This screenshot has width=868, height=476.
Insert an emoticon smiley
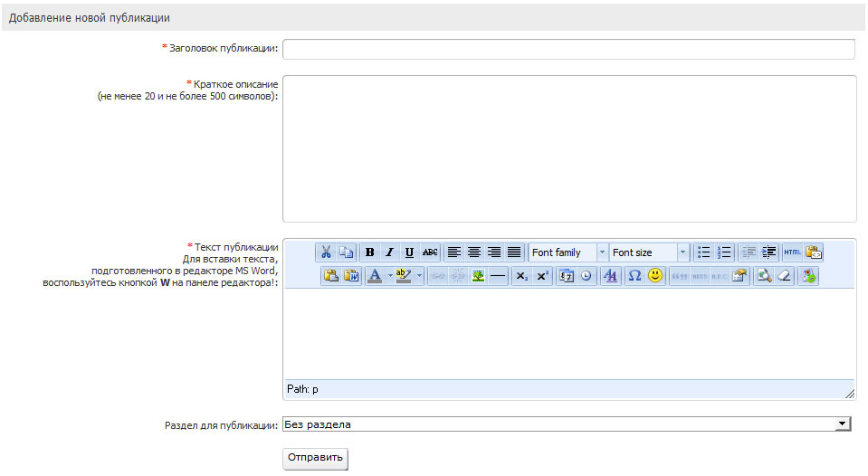[x=655, y=276]
